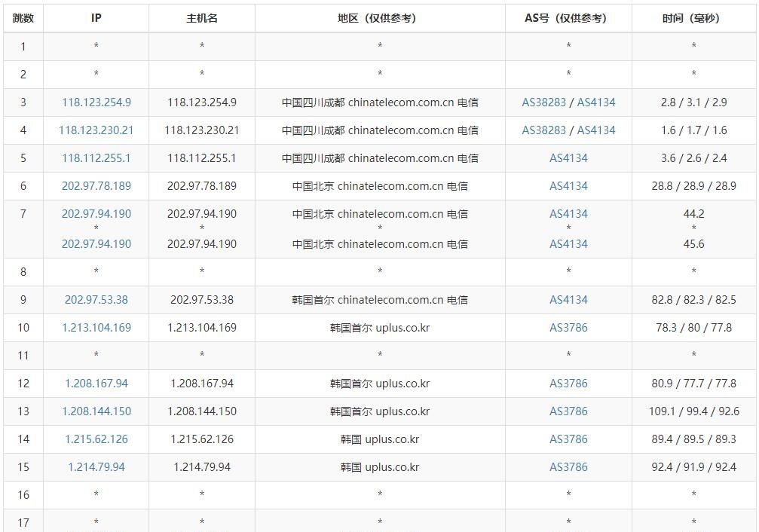Select the 78.3 / 80 / 77.8 time cell

pos(693,328)
